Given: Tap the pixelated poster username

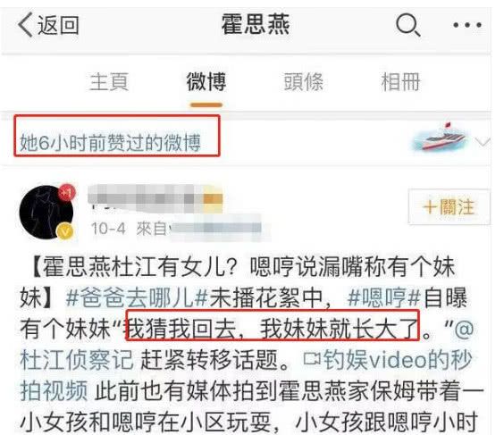Looking at the screenshot, I should 155,198.
